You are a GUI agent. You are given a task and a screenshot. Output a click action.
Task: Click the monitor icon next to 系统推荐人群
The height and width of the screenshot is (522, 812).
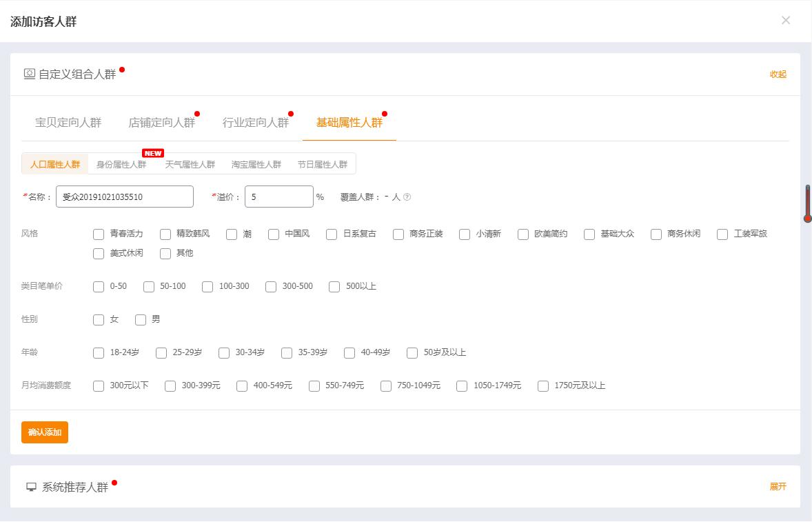point(30,486)
